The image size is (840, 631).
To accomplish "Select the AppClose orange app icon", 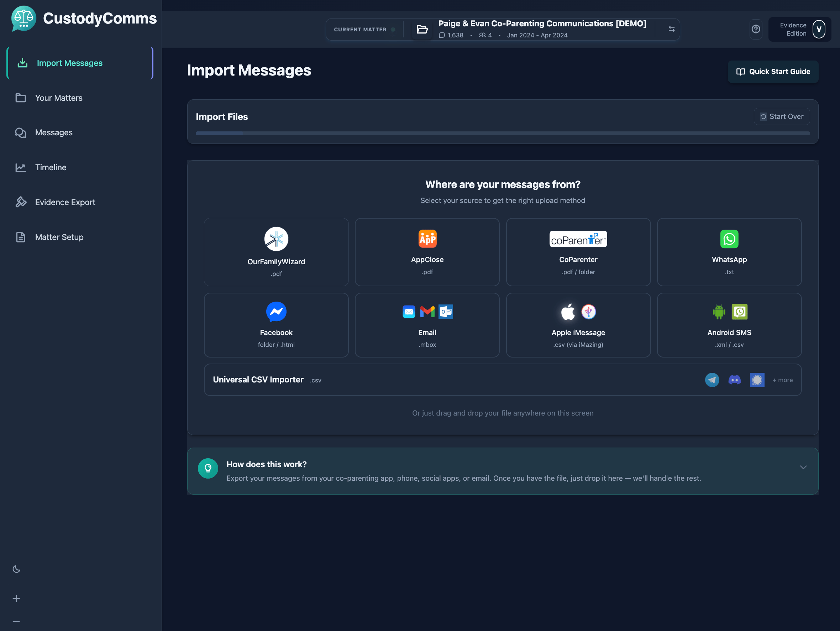I will 427,239.
